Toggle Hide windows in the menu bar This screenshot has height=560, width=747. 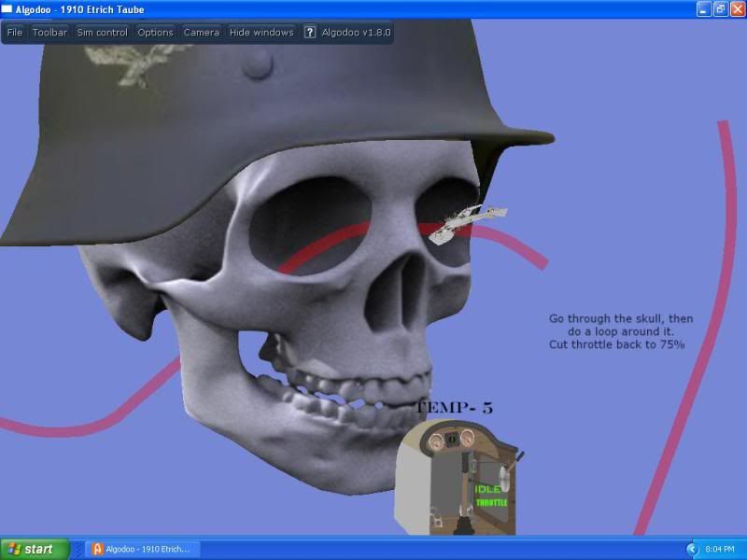pyautogui.click(x=261, y=32)
